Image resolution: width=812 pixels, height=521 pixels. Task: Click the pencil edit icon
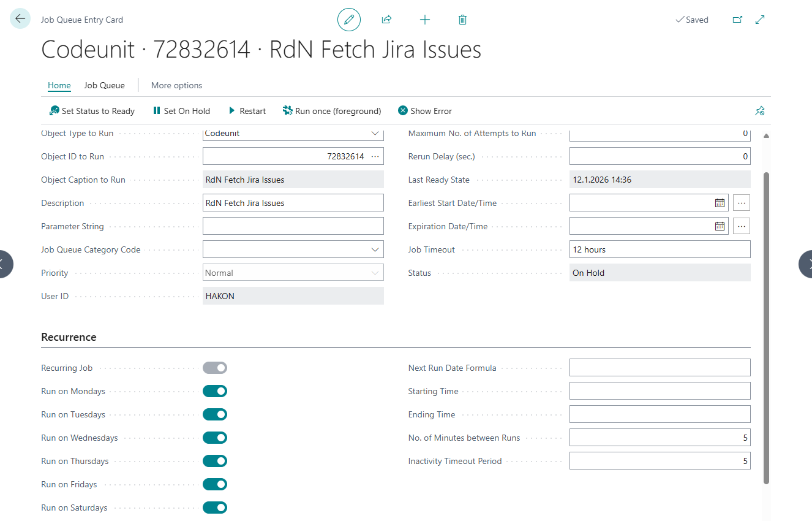349,20
